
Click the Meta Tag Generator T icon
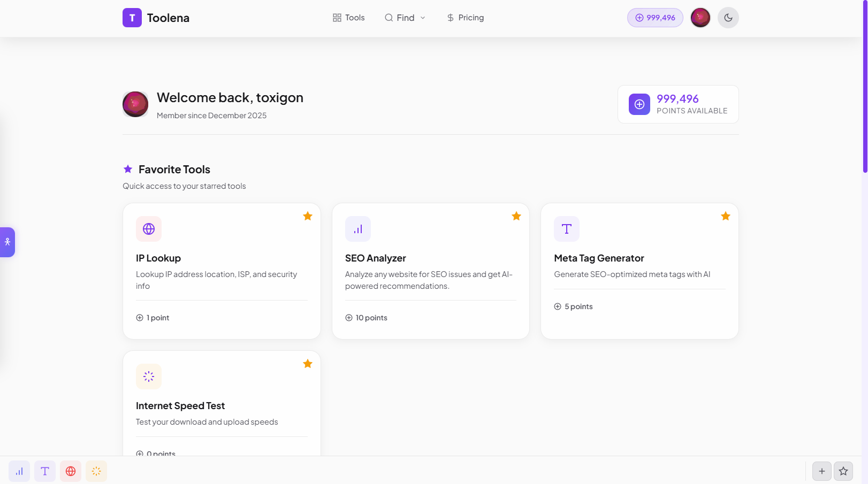[x=566, y=229]
